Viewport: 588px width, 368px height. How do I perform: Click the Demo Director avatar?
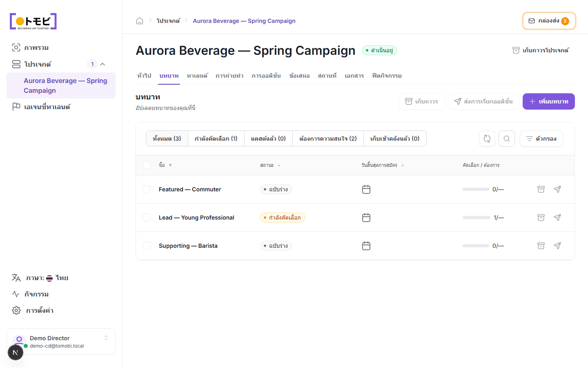click(x=19, y=340)
